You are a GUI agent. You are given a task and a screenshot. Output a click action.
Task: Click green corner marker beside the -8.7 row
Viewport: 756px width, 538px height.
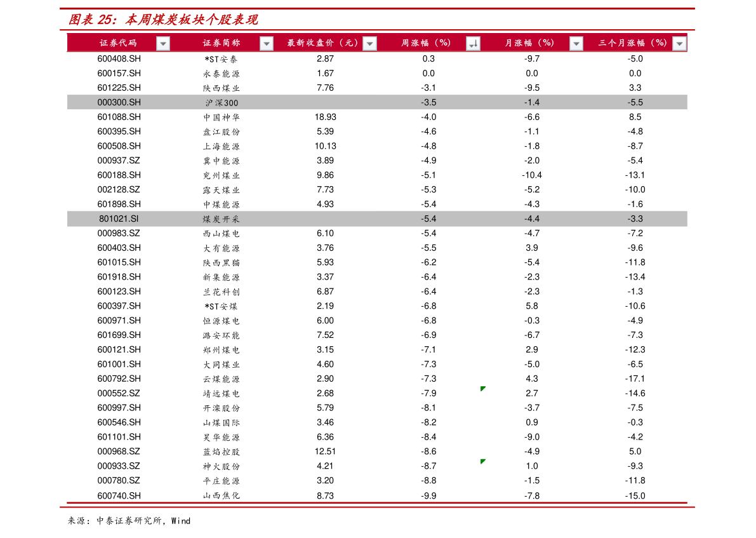[483, 462]
